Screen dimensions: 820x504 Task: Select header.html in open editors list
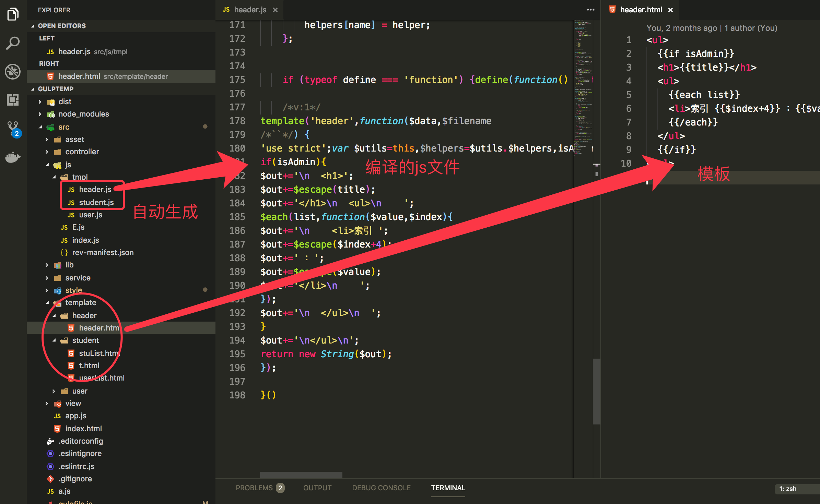click(121, 76)
